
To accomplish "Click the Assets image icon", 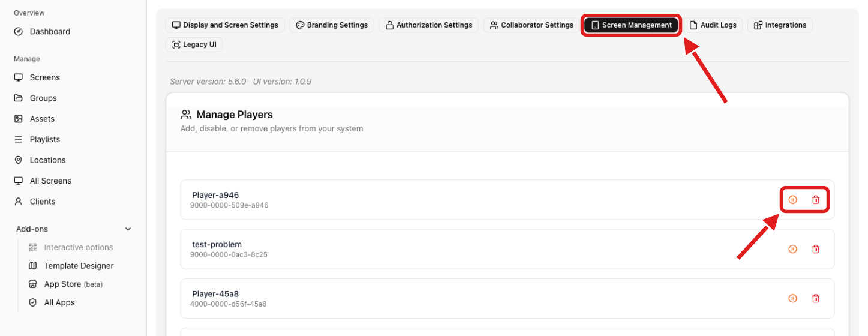I will pyautogui.click(x=19, y=119).
